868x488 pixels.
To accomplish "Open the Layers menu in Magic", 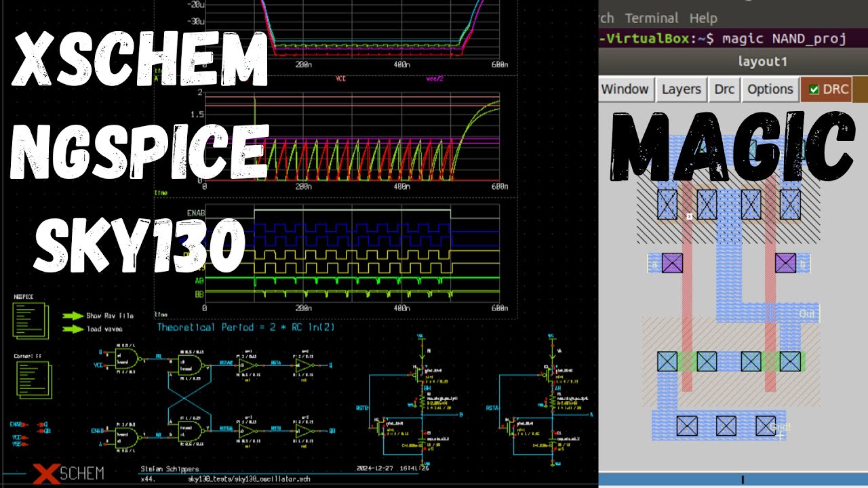I will (681, 89).
